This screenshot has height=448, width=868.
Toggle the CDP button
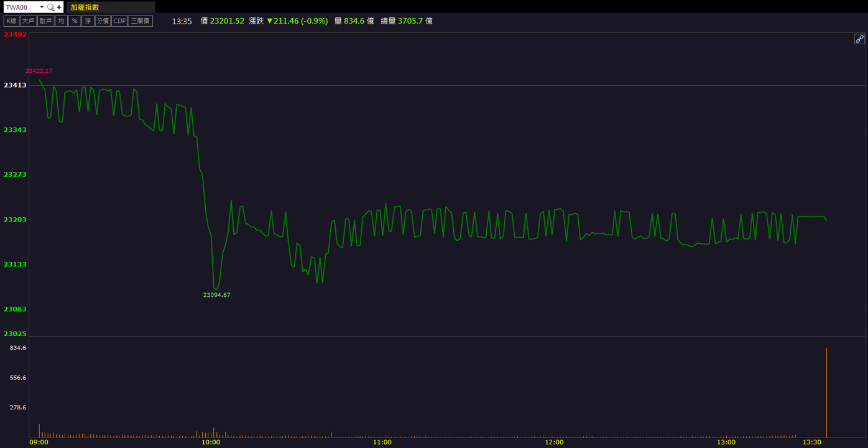(x=119, y=21)
